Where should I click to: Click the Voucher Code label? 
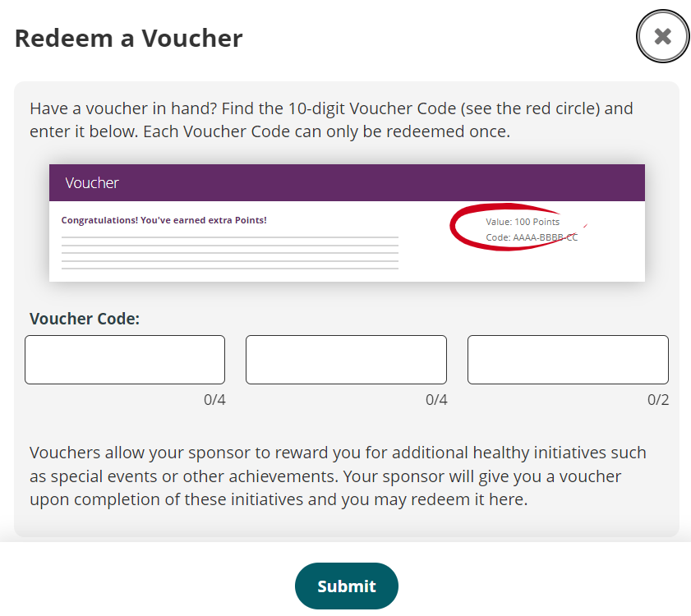tap(85, 318)
